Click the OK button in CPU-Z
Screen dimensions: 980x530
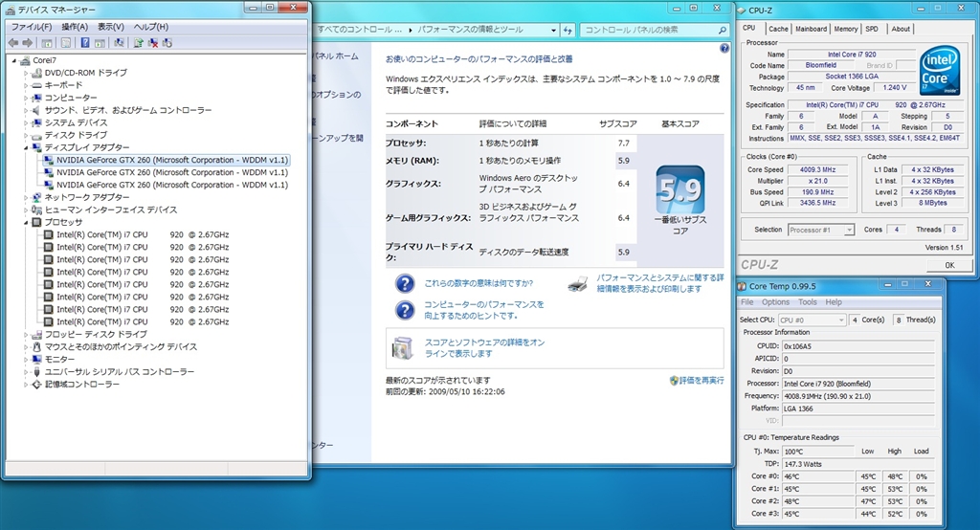948,265
